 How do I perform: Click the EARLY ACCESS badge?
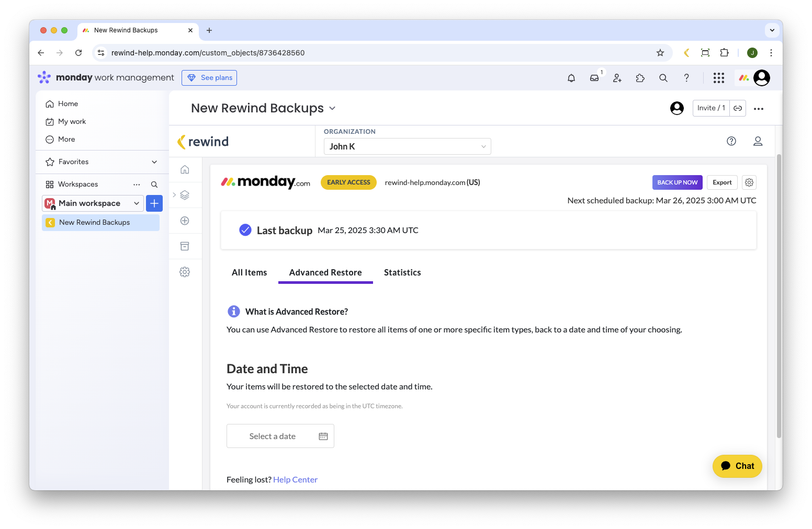pyautogui.click(x=348, y=182)
